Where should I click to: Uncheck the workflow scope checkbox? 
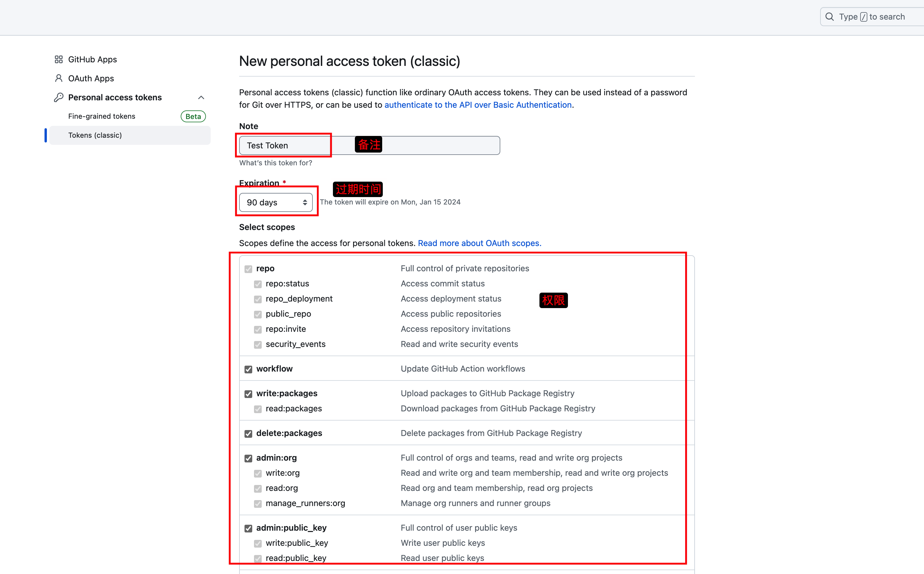click(248, 369)
